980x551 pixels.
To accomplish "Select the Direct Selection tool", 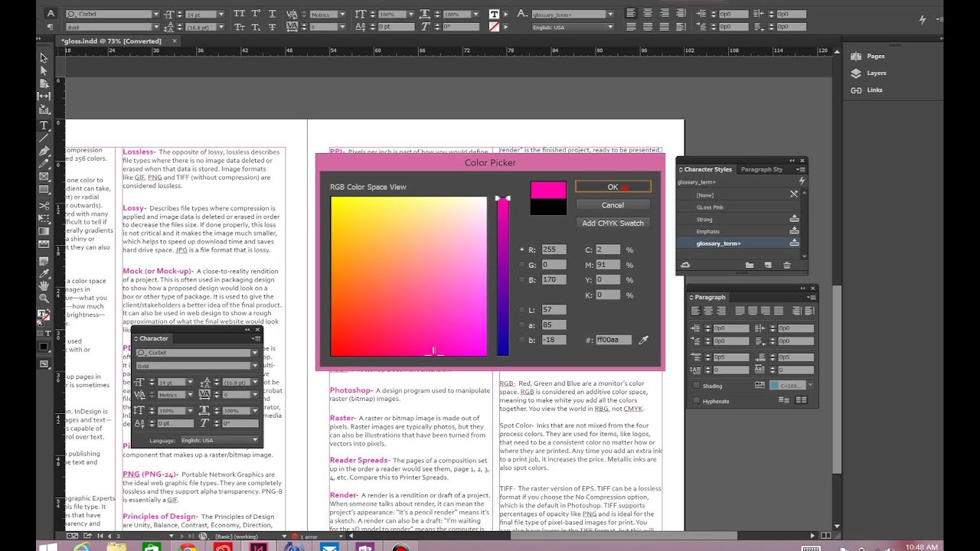I will point(44,70).
